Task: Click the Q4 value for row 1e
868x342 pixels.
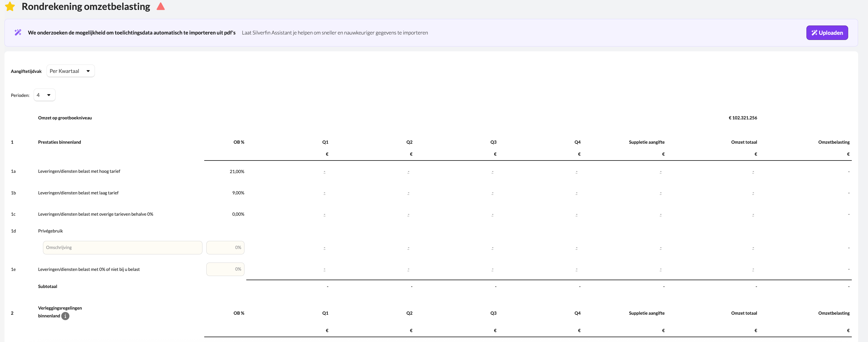Action: pyautogui.click(x=577, y=270)
